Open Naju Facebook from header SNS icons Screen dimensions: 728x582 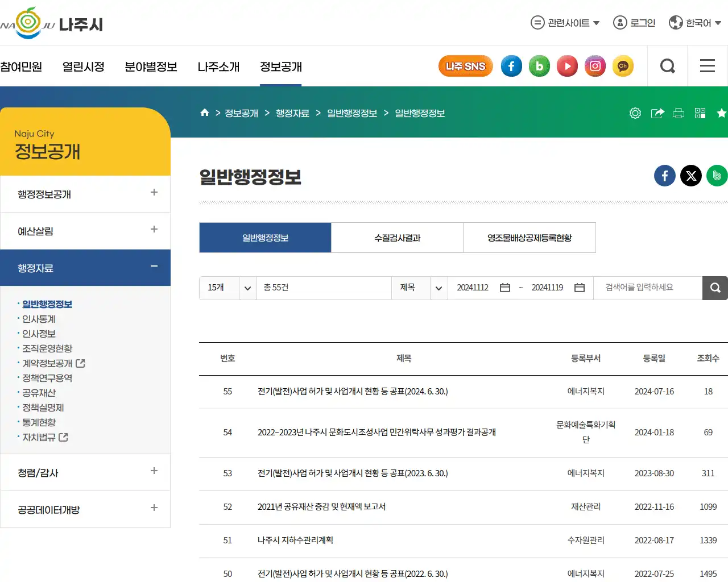(511, 66)
